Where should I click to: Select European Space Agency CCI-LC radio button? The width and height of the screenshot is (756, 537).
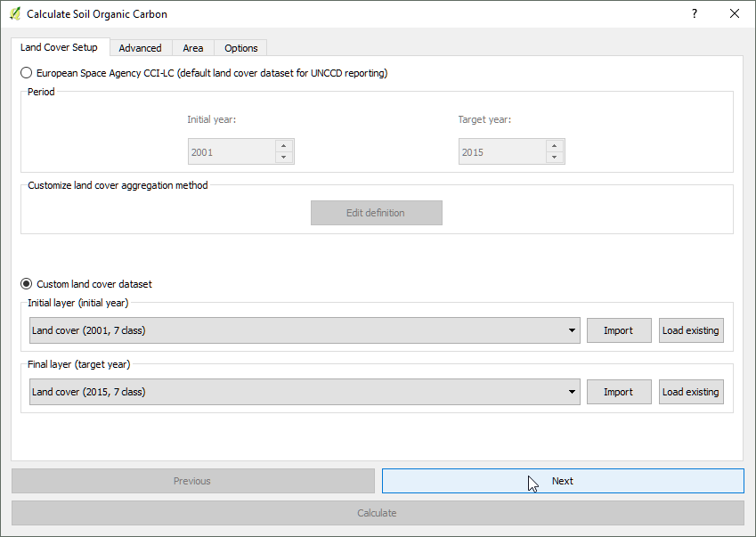[x=27, y=73]
